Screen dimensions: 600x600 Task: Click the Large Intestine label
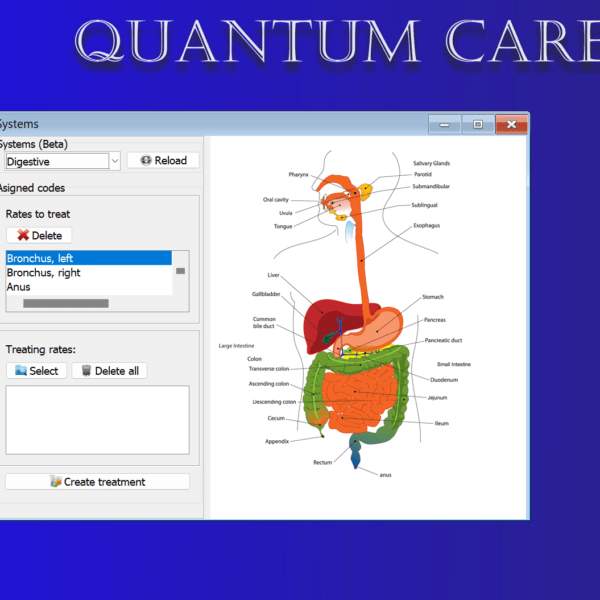(236, 346)
